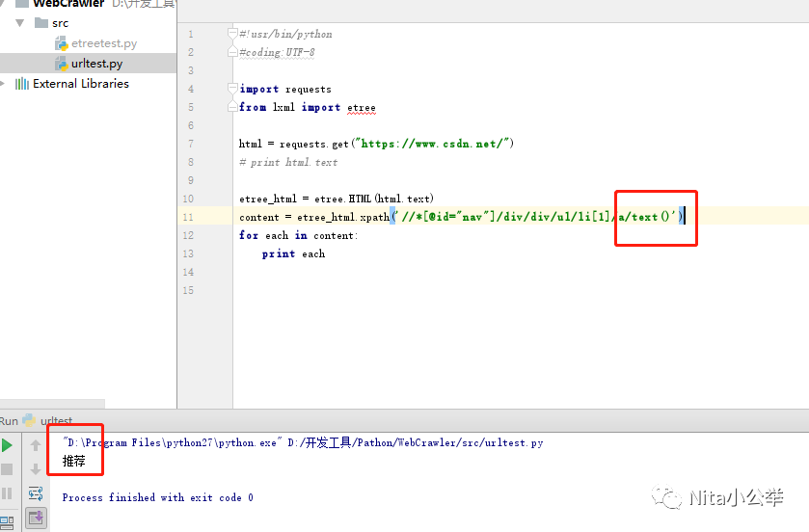Toggle scroll to end icon in Run toolbar
This screenshot has height=532, width=809.
coord(36,518)
